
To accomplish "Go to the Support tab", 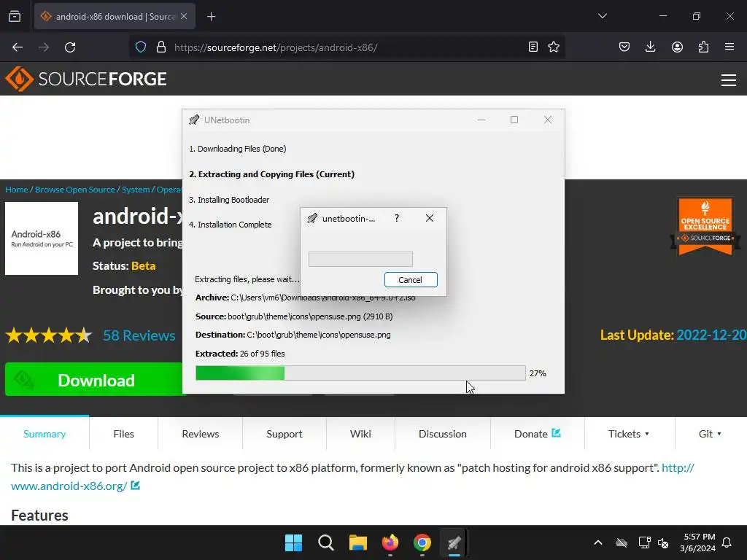I will coord(285,434).
